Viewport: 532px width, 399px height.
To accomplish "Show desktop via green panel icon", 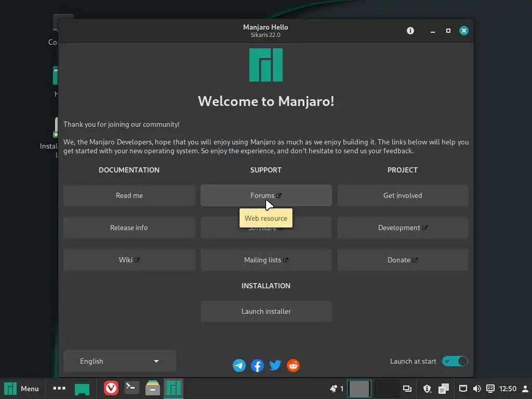I will click(82, 389).
